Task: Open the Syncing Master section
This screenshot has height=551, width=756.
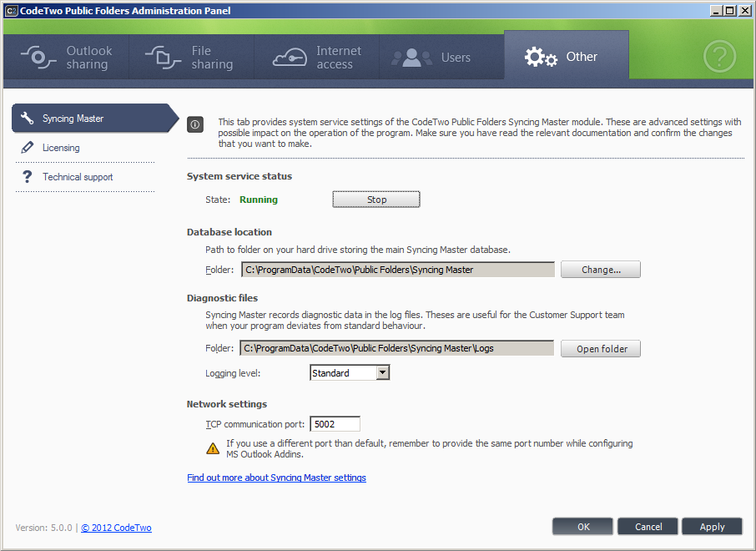Action: click(95, 119)
